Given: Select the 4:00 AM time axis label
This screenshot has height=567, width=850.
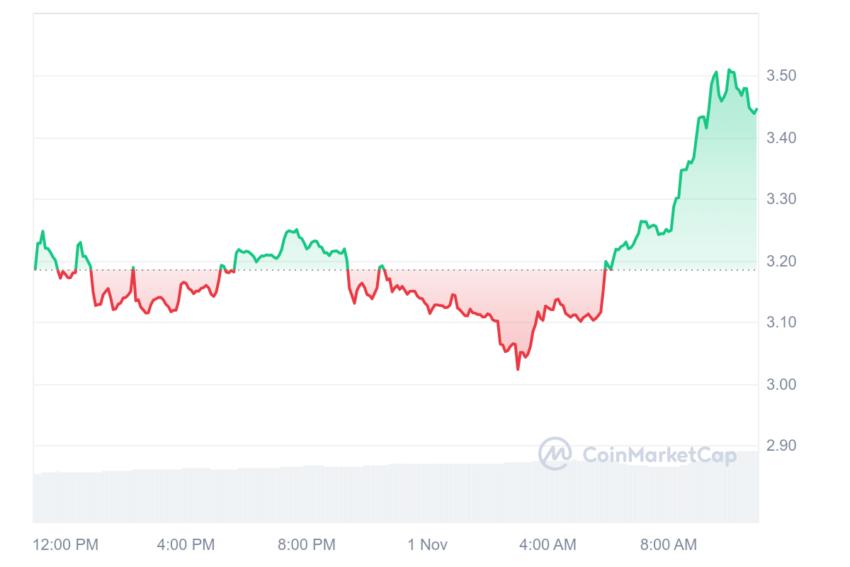Looking at the screenshot, I should [548, 545].
